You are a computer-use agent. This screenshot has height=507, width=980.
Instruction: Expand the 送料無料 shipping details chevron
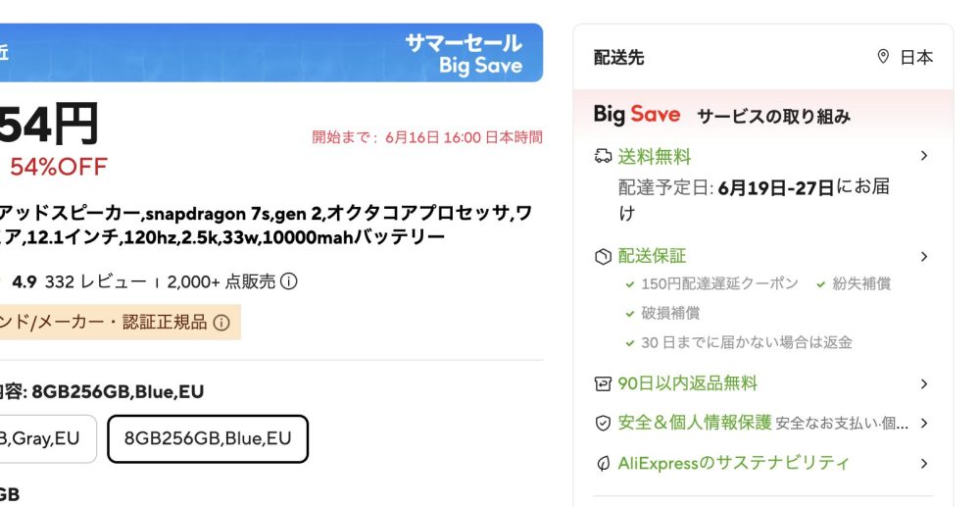(924, 156)
